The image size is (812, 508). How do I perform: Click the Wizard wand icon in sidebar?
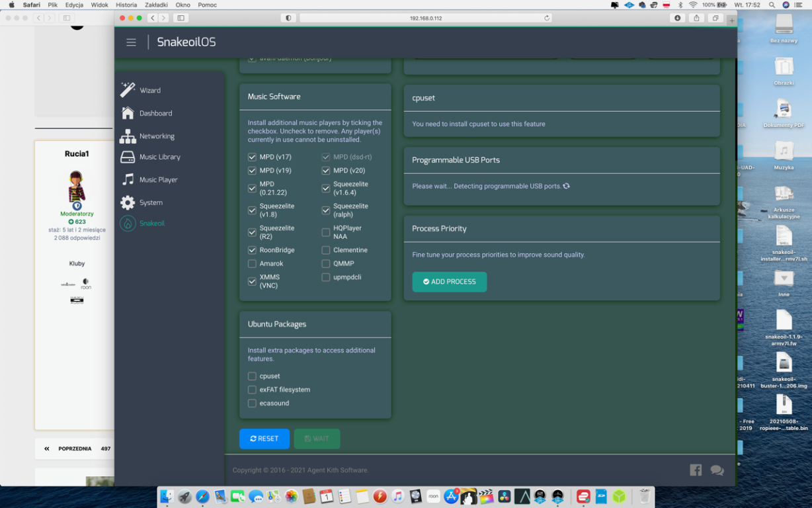128,90
